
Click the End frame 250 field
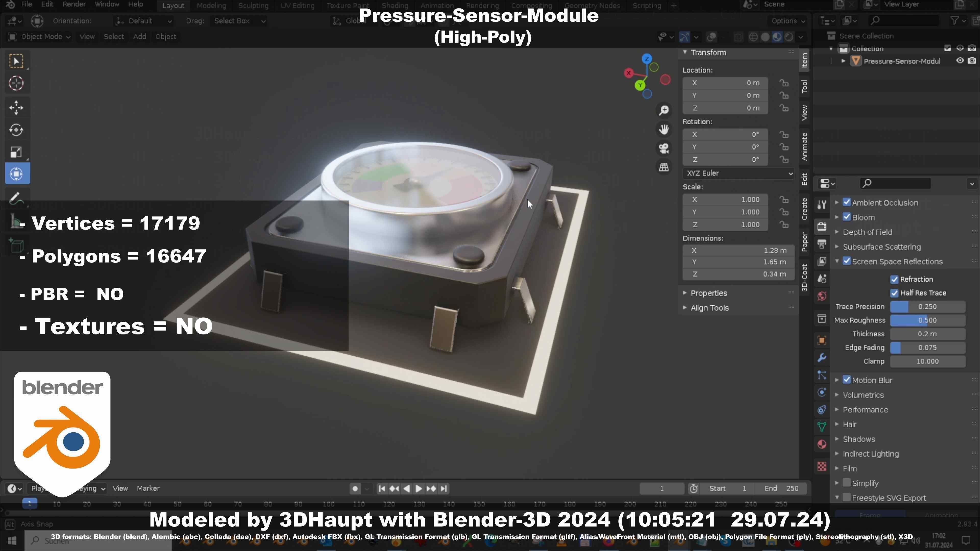click(781, 489)
